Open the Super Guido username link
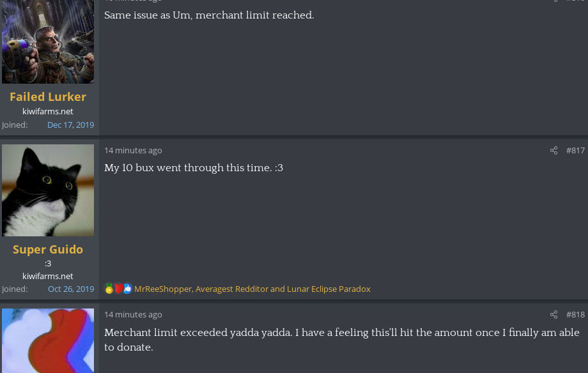 click(x=48, y=249)
